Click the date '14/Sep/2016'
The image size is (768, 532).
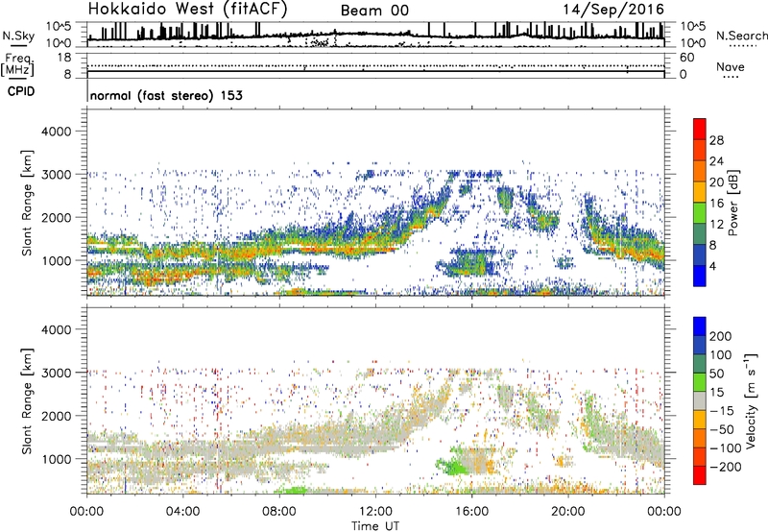613,10
